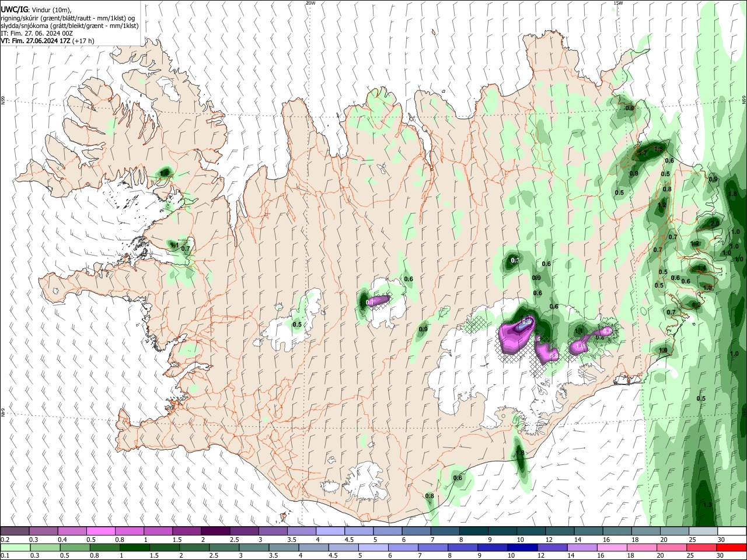This screenshot has height=560, width=747.
Task: Click the 10 navy blue swatch in lower legend row
Action: point(522,547)
